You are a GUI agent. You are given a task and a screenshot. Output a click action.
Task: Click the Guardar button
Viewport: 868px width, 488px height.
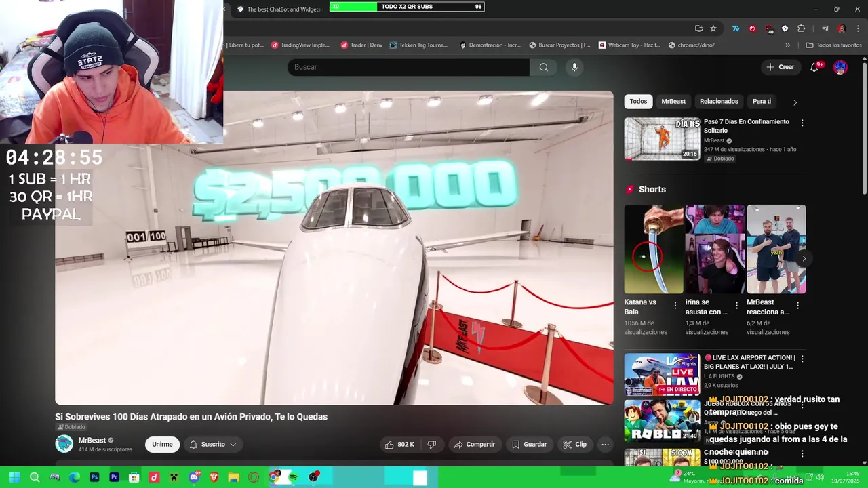pos(529,445)
